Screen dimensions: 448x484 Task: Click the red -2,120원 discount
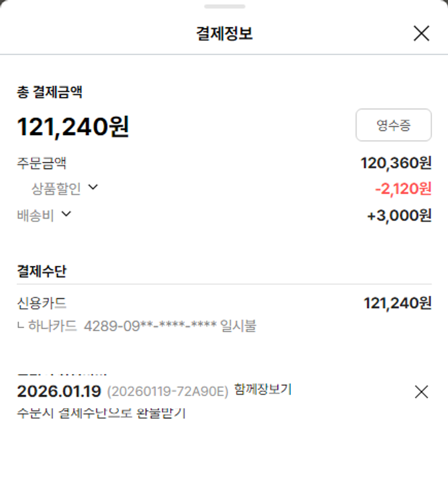coord(403,189)
